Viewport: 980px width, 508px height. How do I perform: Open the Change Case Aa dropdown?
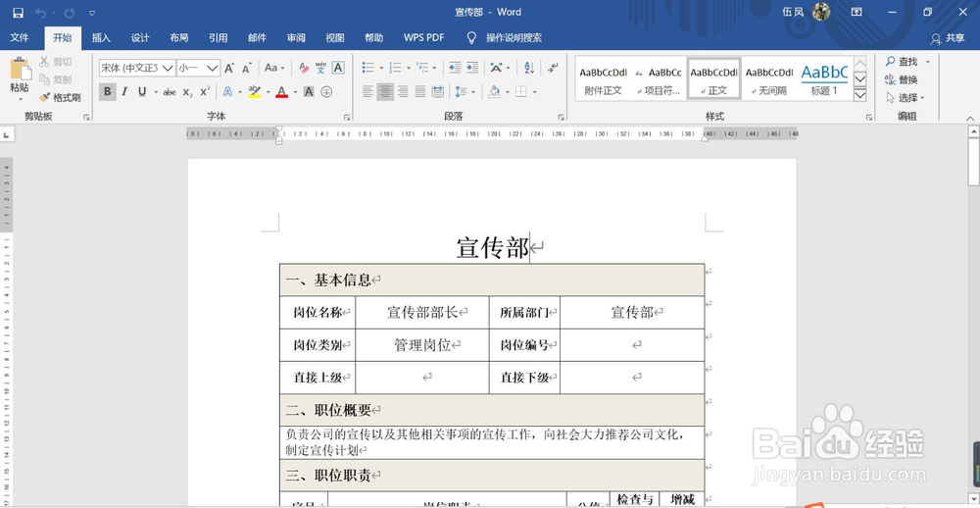coord(274,68)
